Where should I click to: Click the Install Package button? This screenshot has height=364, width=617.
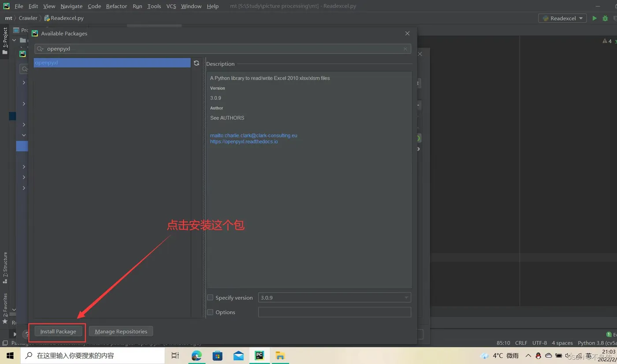[58, 331]
